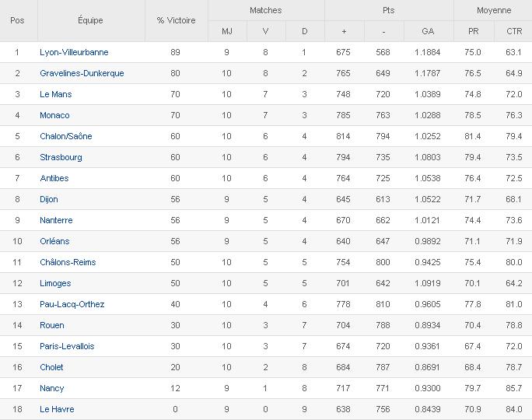Select the Dijon team link

point(49,199)
